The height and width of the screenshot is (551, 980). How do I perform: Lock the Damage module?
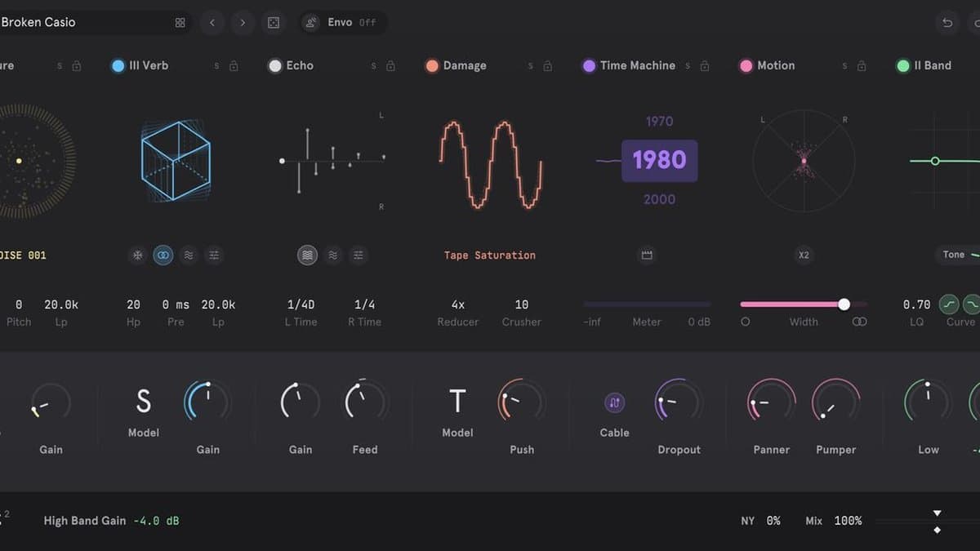click(x=547, y=66)
